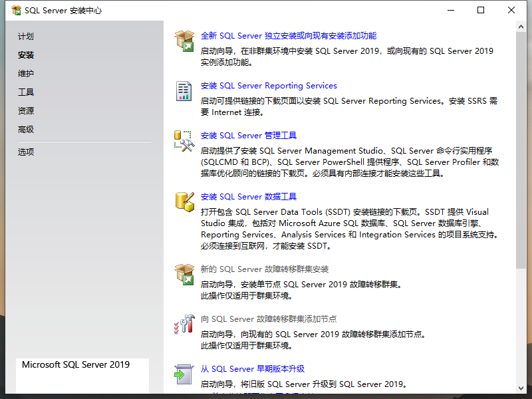Click the failover cluster installation box icon
Viewport: 532px width, 399px height.
coord(184,274)
